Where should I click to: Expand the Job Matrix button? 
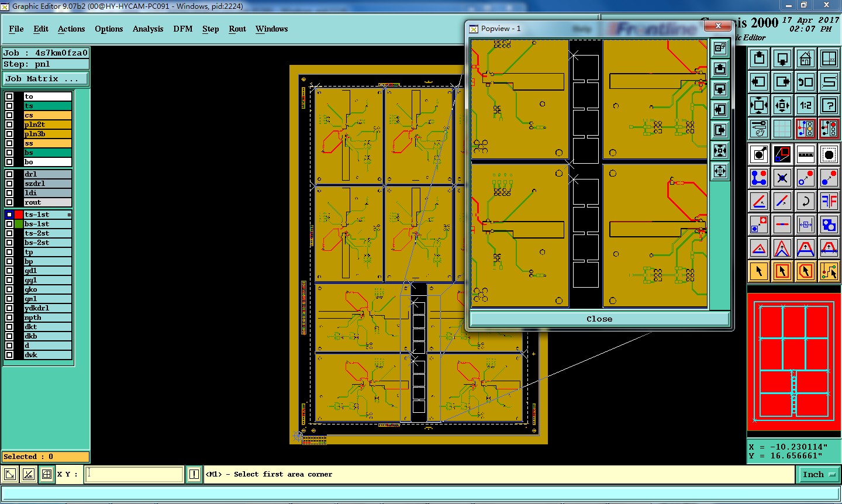point(46,78)
